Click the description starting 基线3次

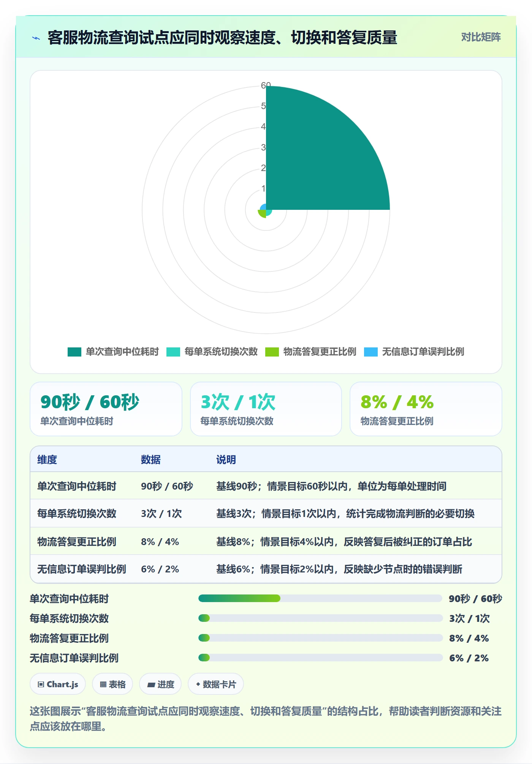(345, 514)
